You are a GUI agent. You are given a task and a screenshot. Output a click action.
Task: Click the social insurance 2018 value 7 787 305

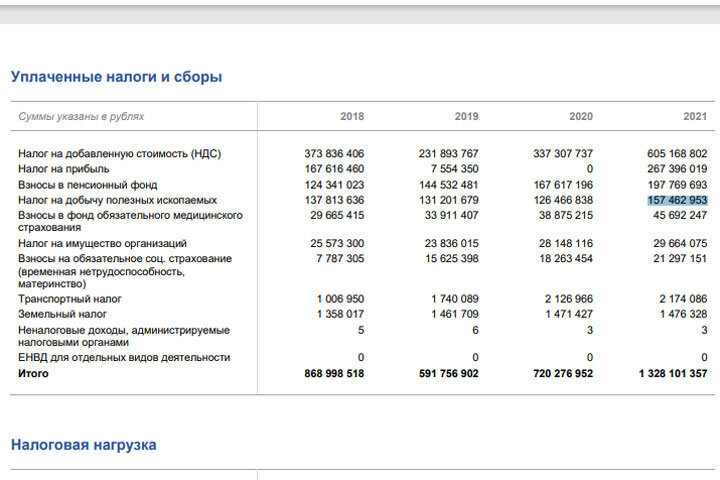click(x=340, y=259)
